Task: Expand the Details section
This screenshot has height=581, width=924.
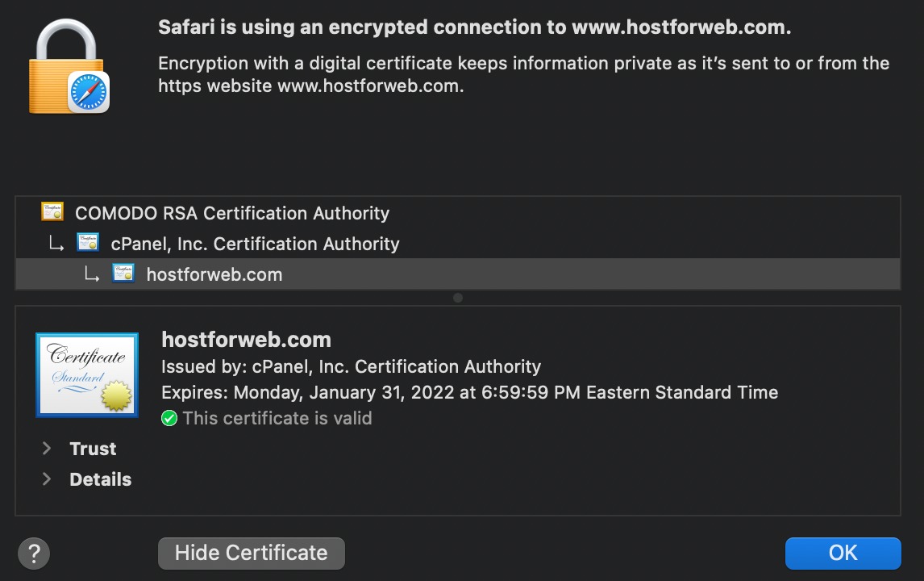Action: (x=47, y=479)
